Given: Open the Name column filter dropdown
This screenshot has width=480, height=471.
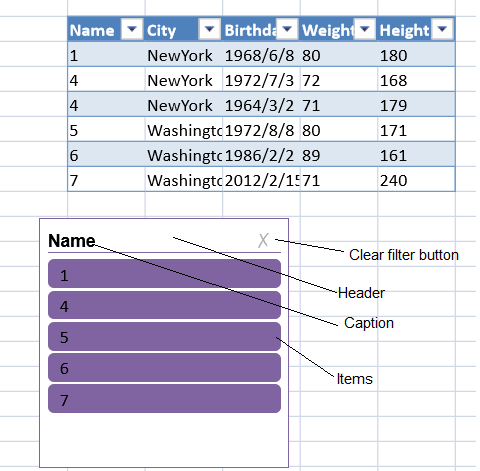Looking at the screenshot, I should (x=132, y=30).
